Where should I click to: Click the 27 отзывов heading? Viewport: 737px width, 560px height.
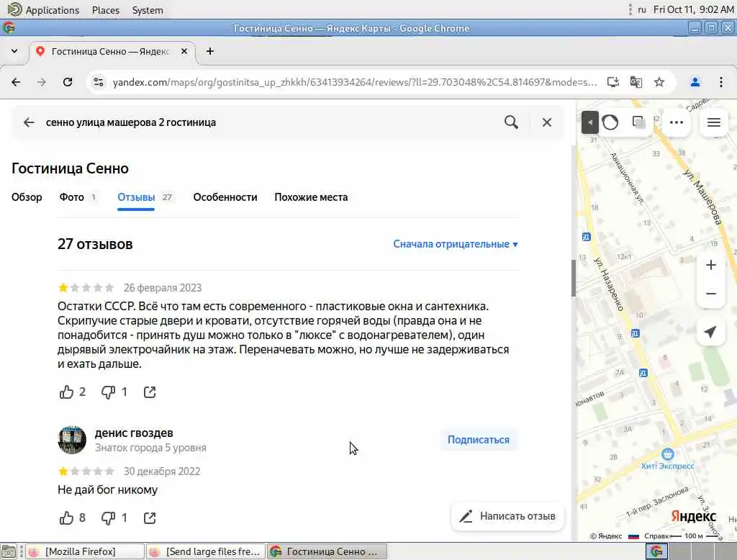pyautogui.click(x=96, y=244)
